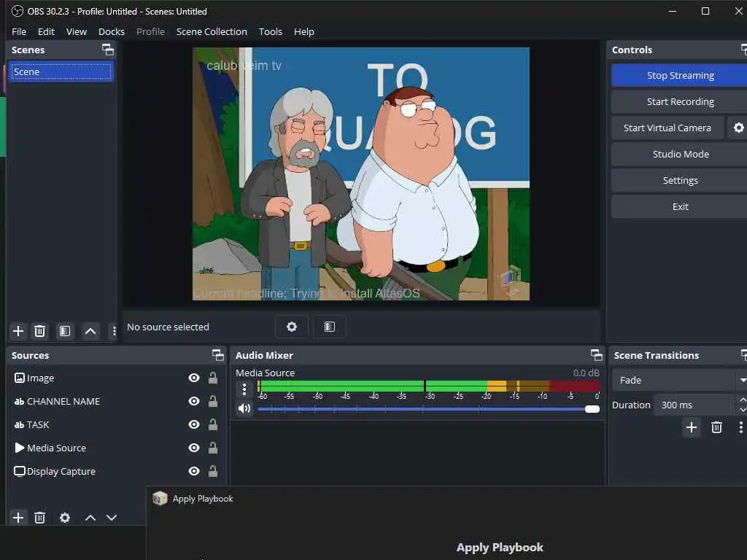Viewport: 747px width, 560px height.
Task: Click Stop Streaming
Action: point(680,75)
